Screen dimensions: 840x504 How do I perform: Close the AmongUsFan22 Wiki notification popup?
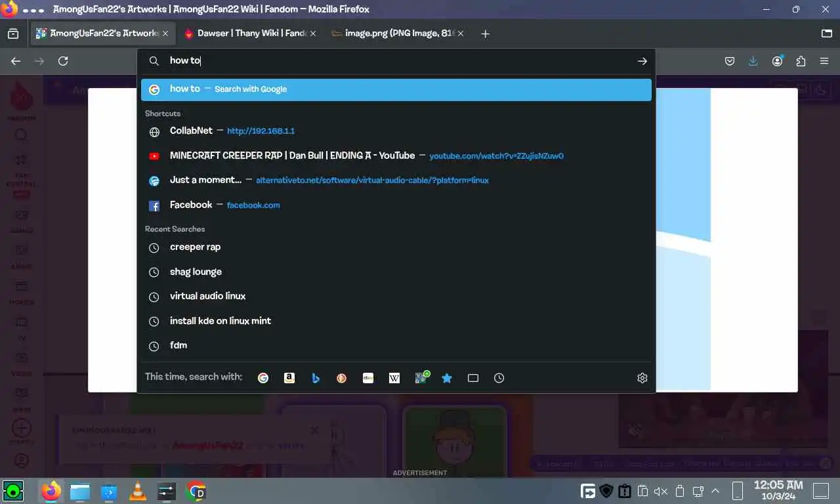point(314,430)
